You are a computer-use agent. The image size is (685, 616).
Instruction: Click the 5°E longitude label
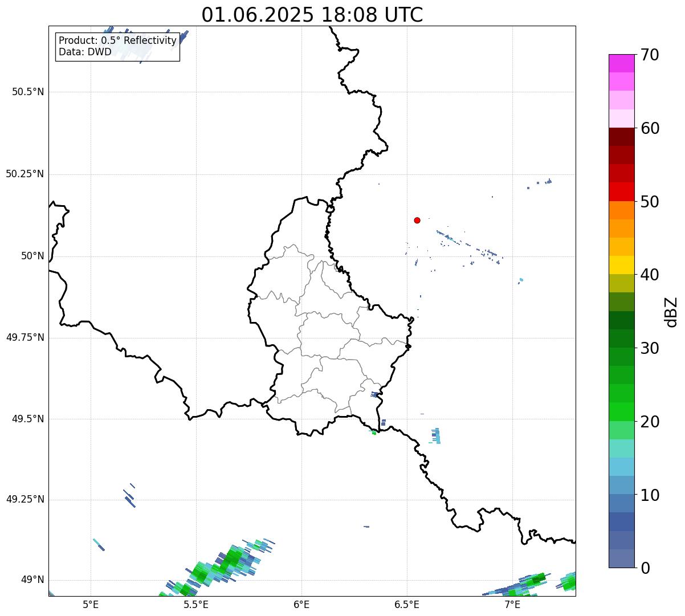(91, 605)
